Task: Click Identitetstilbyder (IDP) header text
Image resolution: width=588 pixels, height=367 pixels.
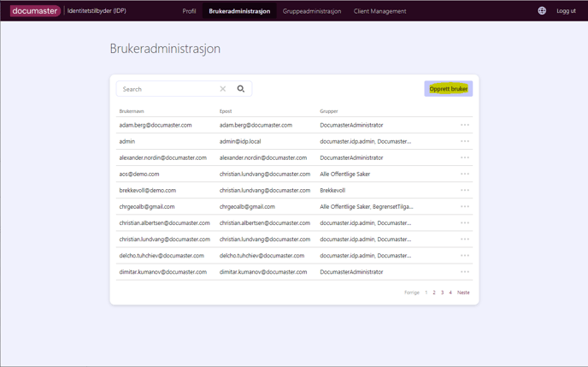Action: 97,11
